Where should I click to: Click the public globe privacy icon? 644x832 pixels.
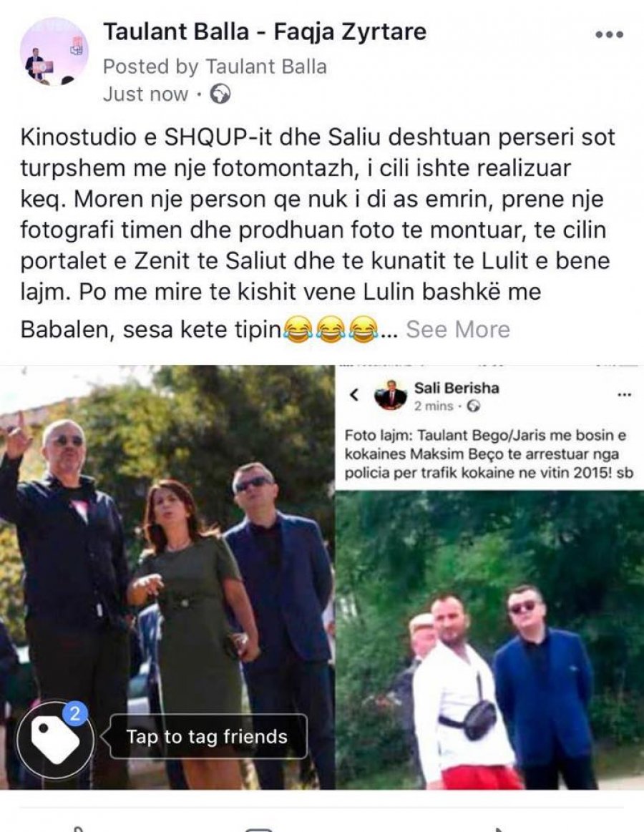point(220,94)
